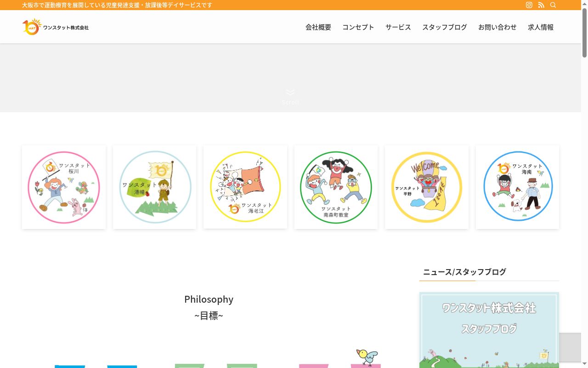Open the Instagram icon link
The height and width of the screenshot is (368, 588).
[x=529, y=5]
